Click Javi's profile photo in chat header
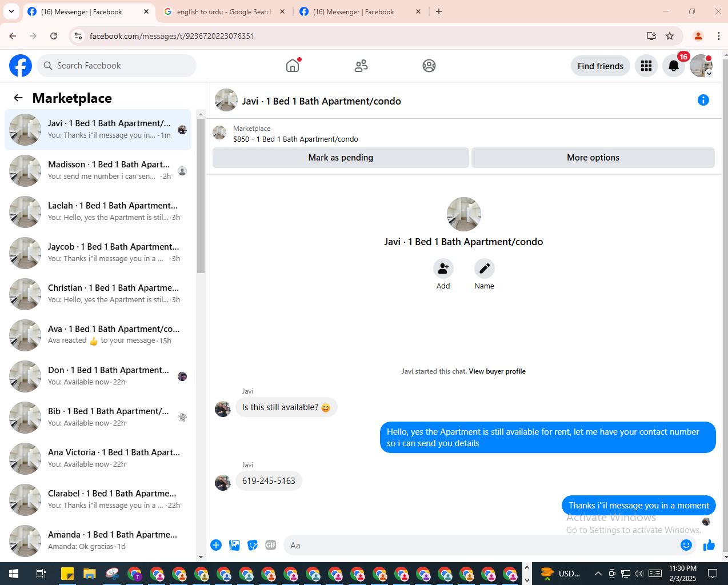Viewport: 728px width, 585px height. point(226,100)
